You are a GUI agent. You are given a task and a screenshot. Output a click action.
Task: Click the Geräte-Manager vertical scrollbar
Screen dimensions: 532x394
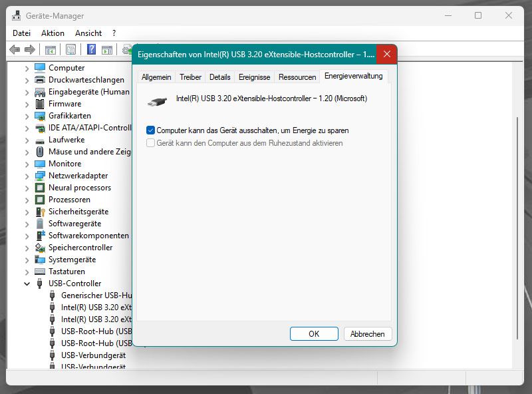(x=517, y=228)
